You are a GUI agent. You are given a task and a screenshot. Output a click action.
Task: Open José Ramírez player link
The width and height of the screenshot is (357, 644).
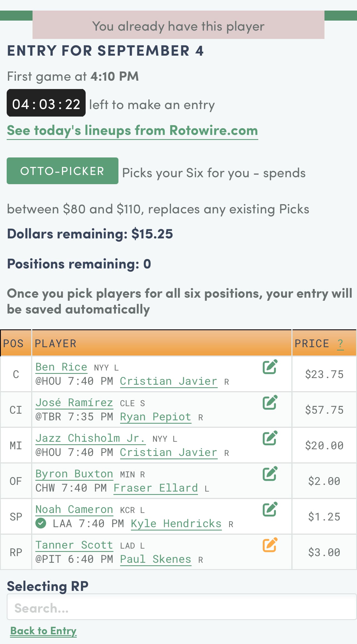pos(74,403)
